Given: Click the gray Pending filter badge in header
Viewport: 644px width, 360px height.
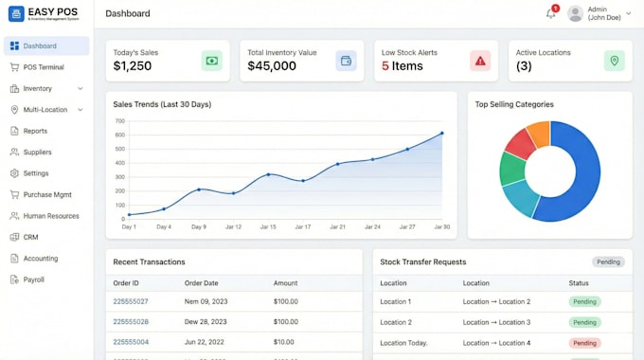Looking at the screenshot, I should coord(608,261).
